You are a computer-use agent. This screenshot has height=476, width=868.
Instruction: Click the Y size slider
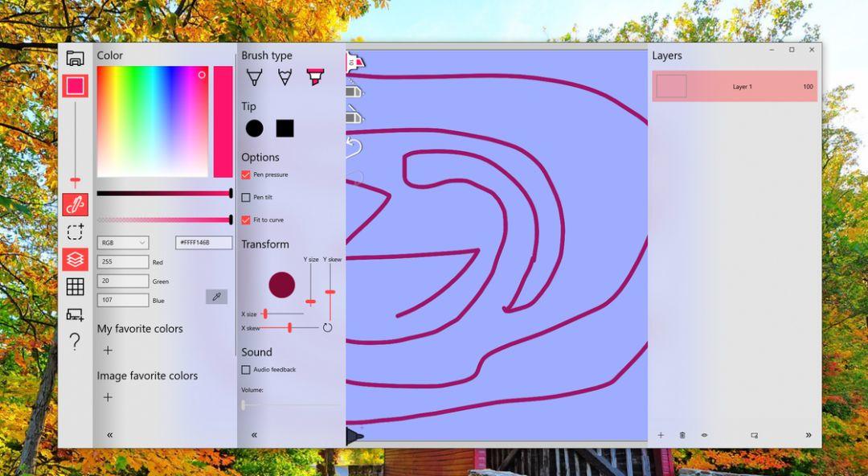310,285
